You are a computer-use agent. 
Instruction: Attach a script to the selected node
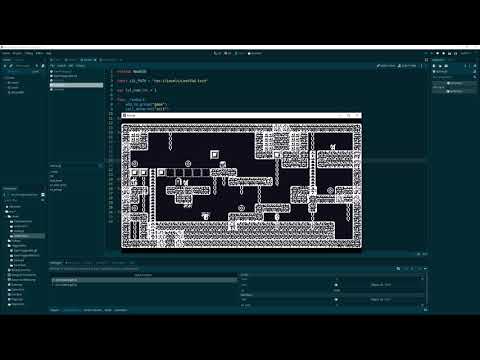[x=43, y=66]
